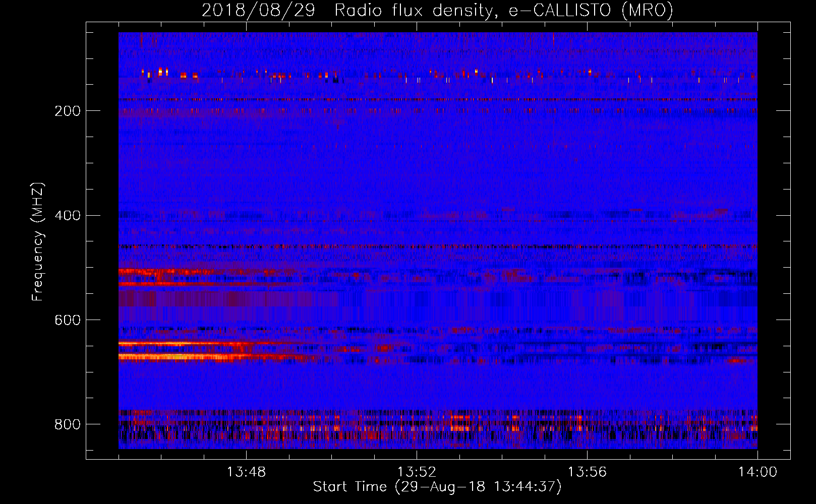Click the 13:56 time tick label
This screenshot has width=816, height=504.
tap(587, 472)
